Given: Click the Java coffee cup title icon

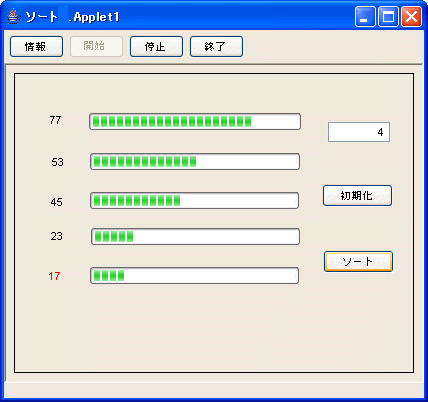Looking at the screenshot, I should [13, 16].
